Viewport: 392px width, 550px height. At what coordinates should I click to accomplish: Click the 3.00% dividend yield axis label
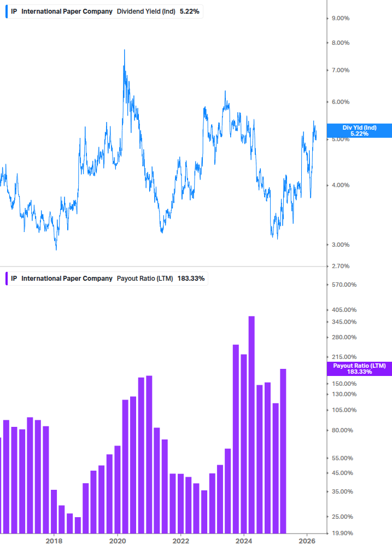(341, 245)
